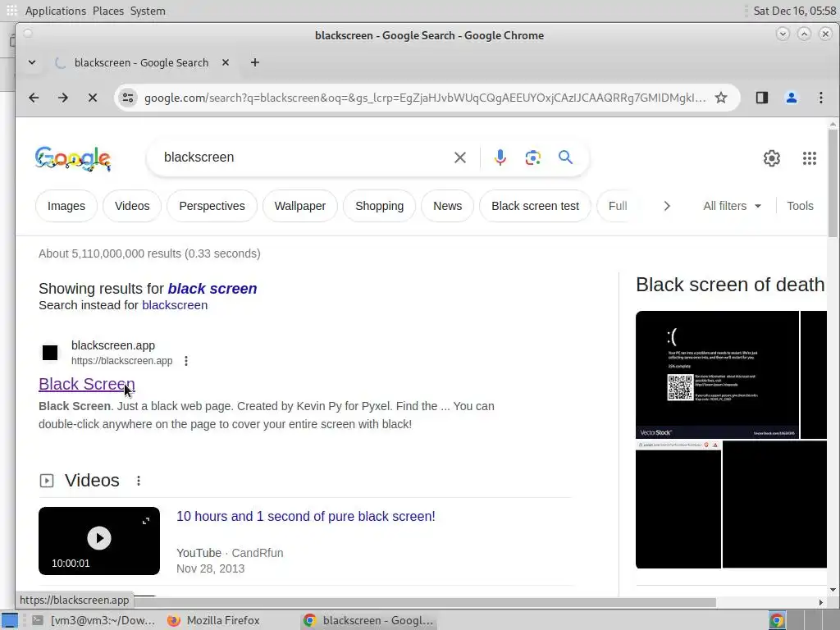This screenshot has width=840, height=630.
Task: Close the blackscreen Google Search tab
Action: [x=226, y=62]
